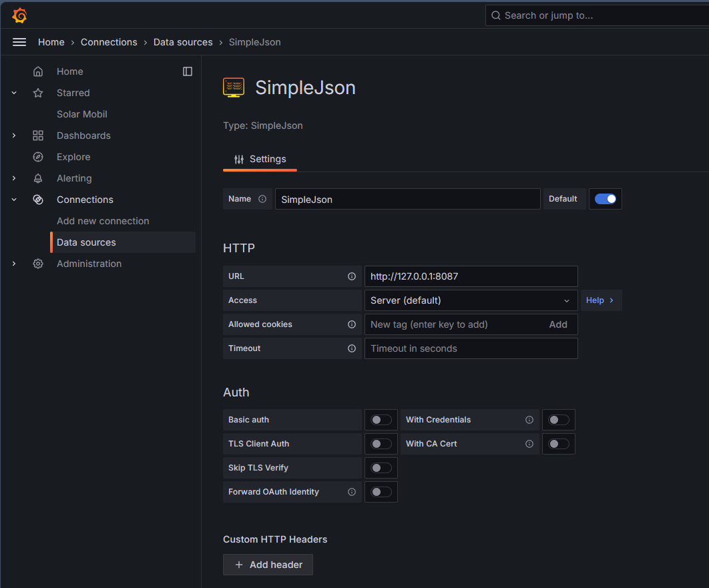Click the Help button beside Access

(x=600, y=300)
